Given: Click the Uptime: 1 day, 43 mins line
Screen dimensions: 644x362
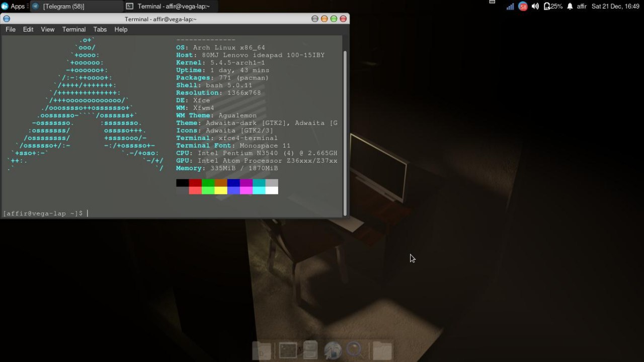Looking at the screenshot, I should (222, 70).
